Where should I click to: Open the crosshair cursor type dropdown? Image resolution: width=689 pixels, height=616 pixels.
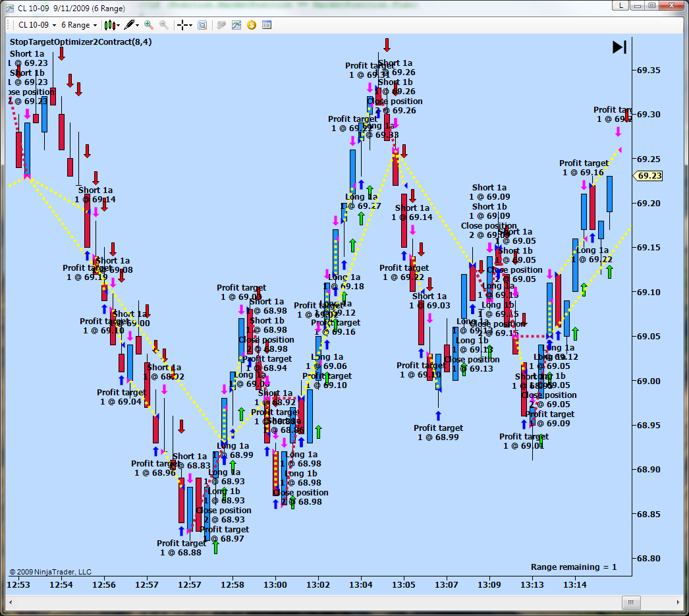pyautogui.click(x=184, y=25)
